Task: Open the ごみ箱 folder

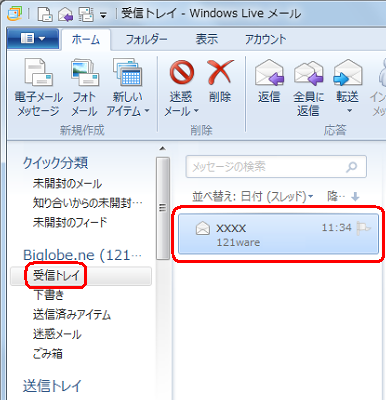Action: click(x=47, y=353)
